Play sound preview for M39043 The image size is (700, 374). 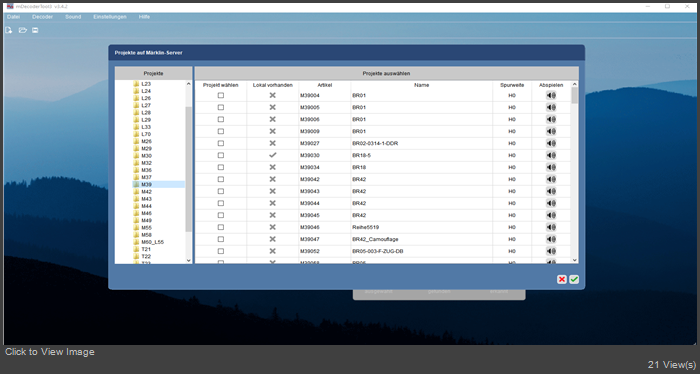pyautogui.click(x=551, y=191)
